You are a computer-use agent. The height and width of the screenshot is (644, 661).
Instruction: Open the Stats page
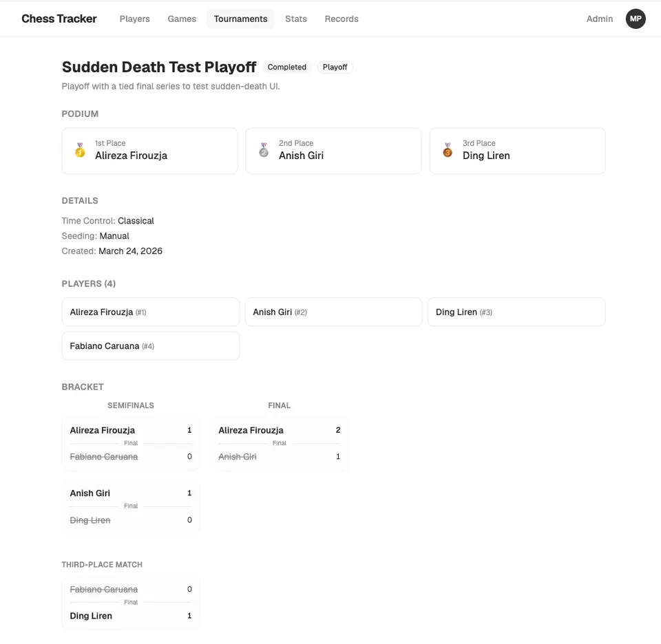[x=296, y=19]
